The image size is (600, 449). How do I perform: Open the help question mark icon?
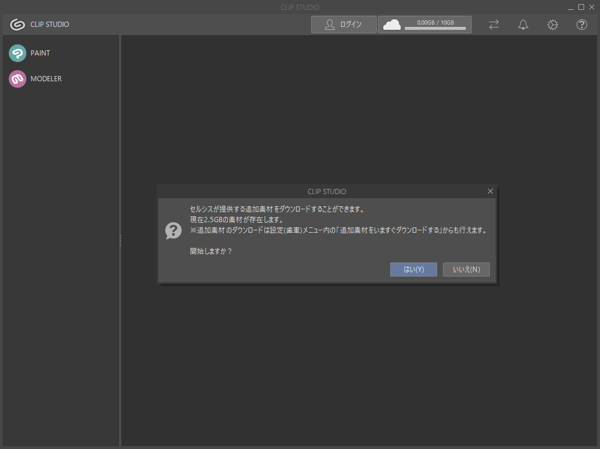click(x=582, y=25)
